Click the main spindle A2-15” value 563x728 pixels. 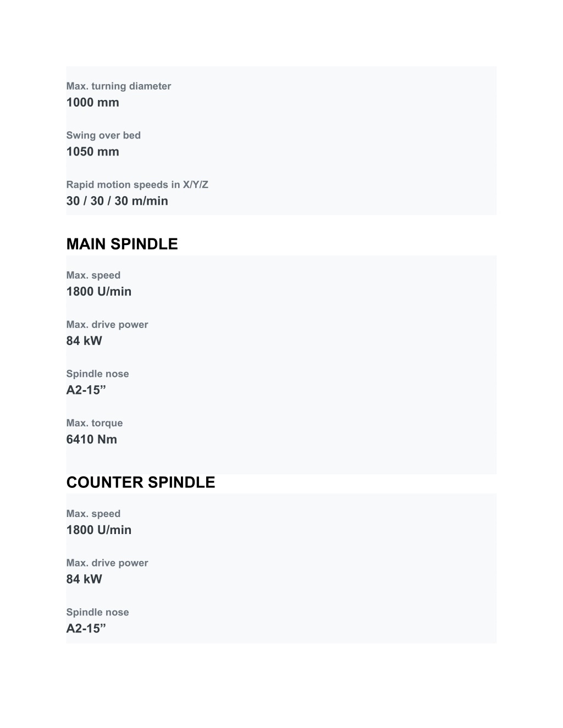[86, 390]
